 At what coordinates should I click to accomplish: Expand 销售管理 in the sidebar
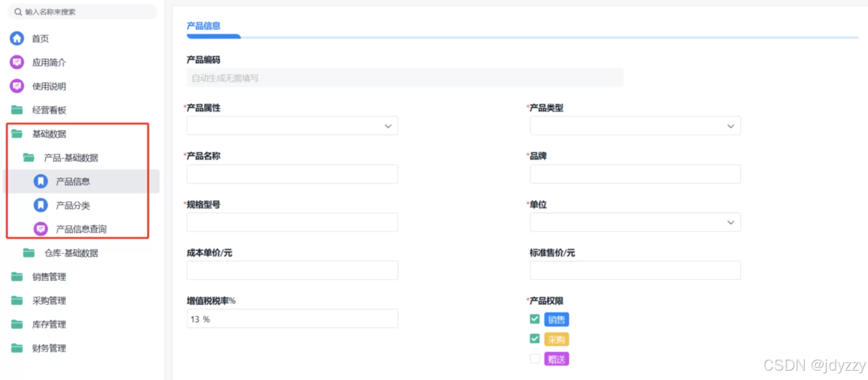click(x=49, y=277)
